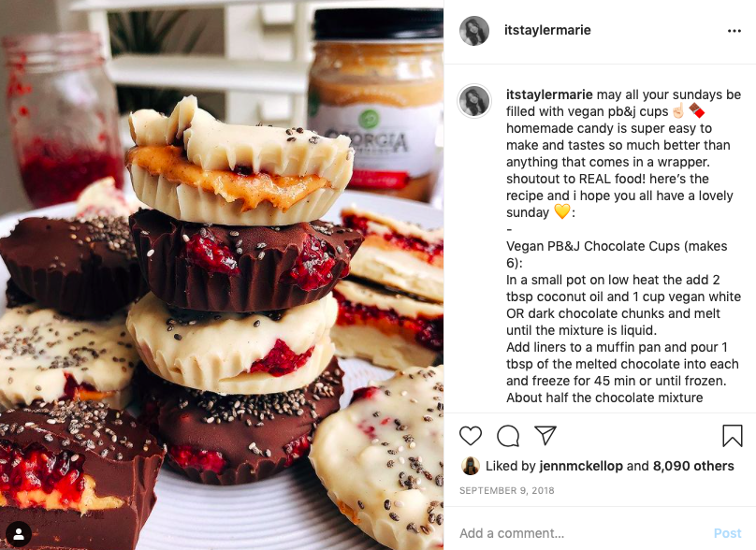Open itstaylermarie profile picture in header
The width and height of the screenshot is (756, 550).
(474, 30)
